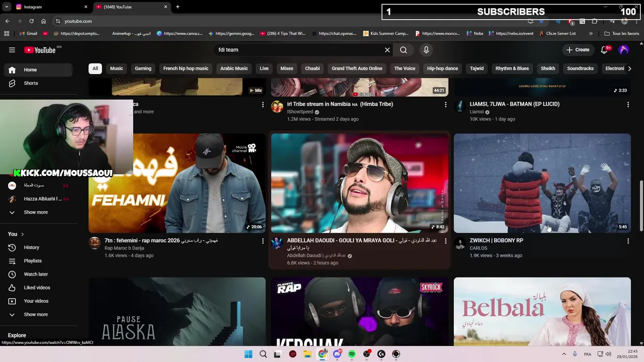Click the Liamsi channel name
The width and height of the screenshot is (644, 362).
[476, 112]
